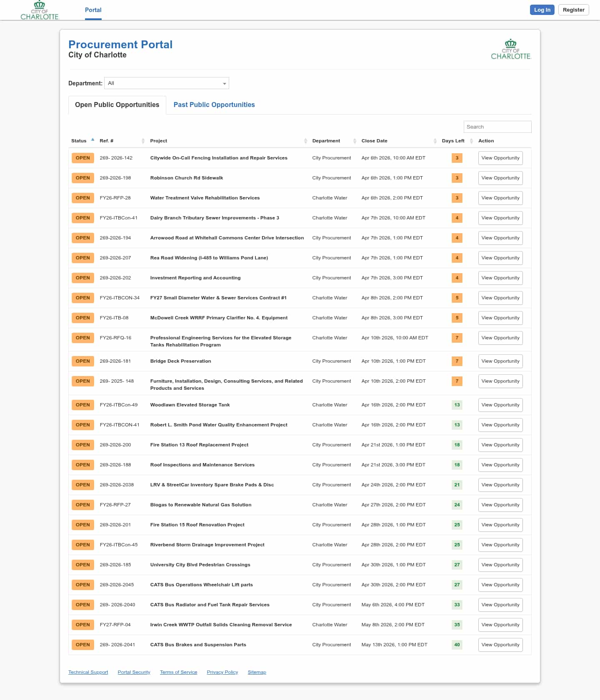The width and height of the screenshot is (600, 700).
Task: Click project title Bridge Deck Preservation
Action: pos(180,361)
